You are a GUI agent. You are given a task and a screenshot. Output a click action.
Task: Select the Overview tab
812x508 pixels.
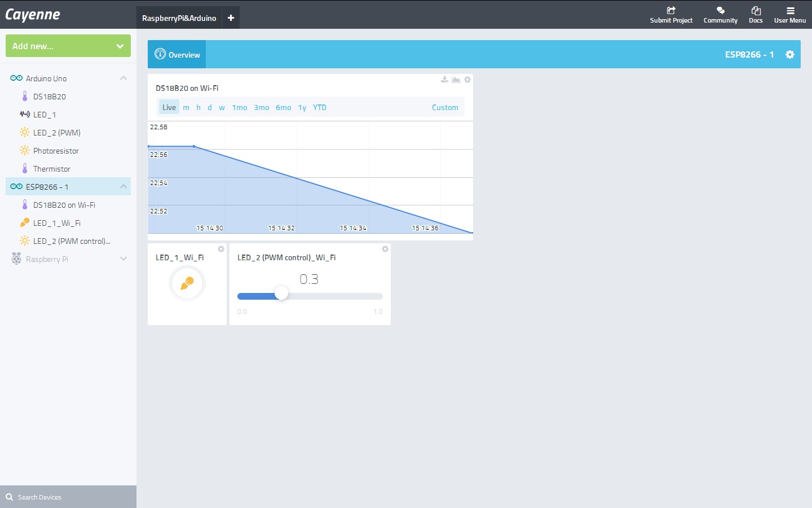tap(177, 54)
